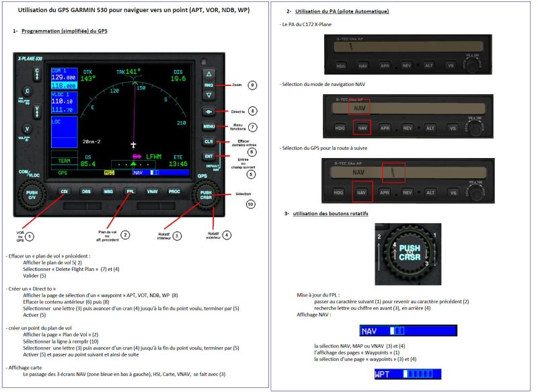Click REV on the first C172 autopilot panel
The height and width of the screenshot is (392, 538).
point(407,65)
